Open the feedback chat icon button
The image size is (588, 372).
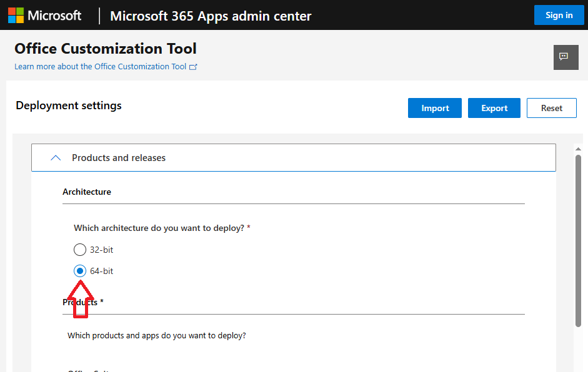coord(566,57)
